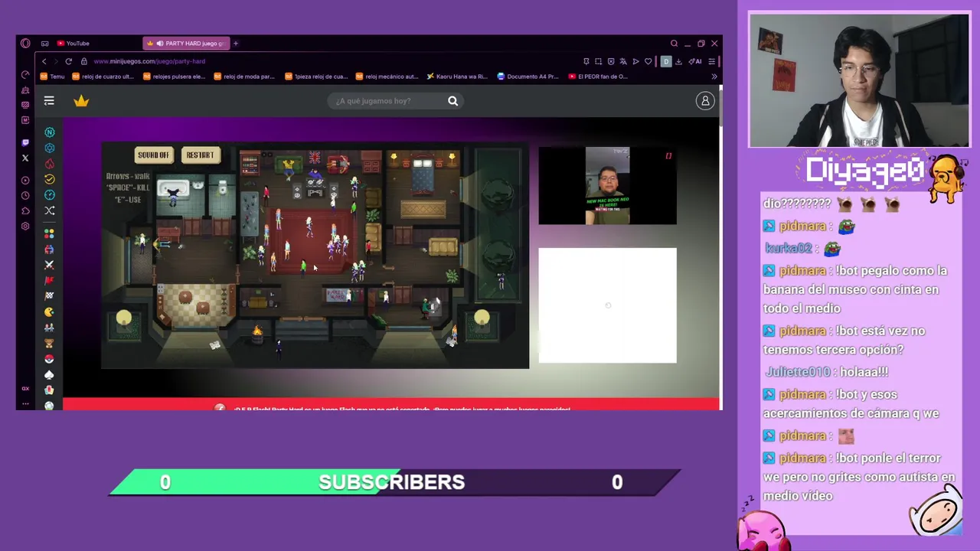Open 'relojes pulsera ele...' bookmark
The image size is (980, 551).
click(174, 77)
